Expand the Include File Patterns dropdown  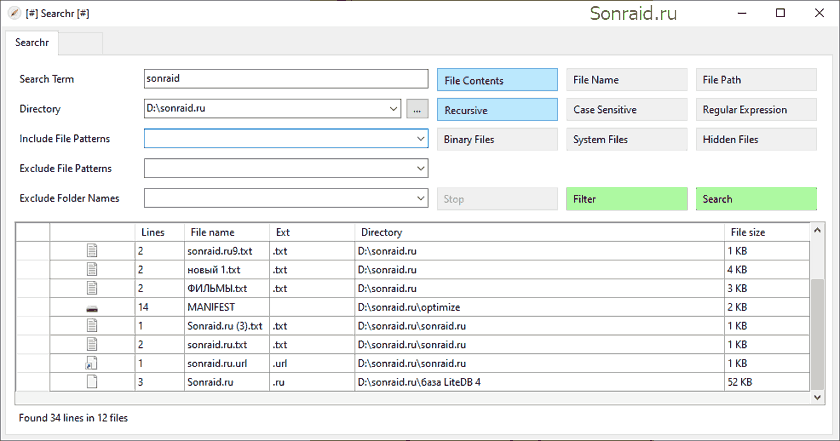[x=421, y=139]
